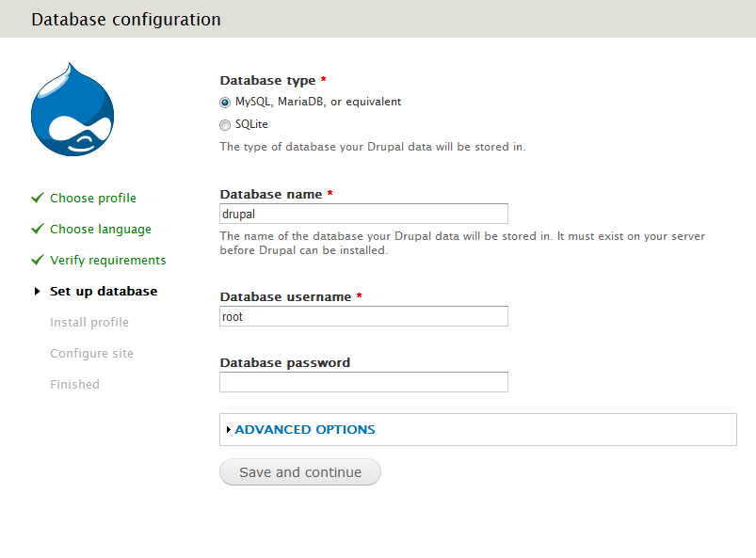The height and width of the screenshot is (558, 756).
Task: Click the Install profile step
Action: (x=89, y=322)
